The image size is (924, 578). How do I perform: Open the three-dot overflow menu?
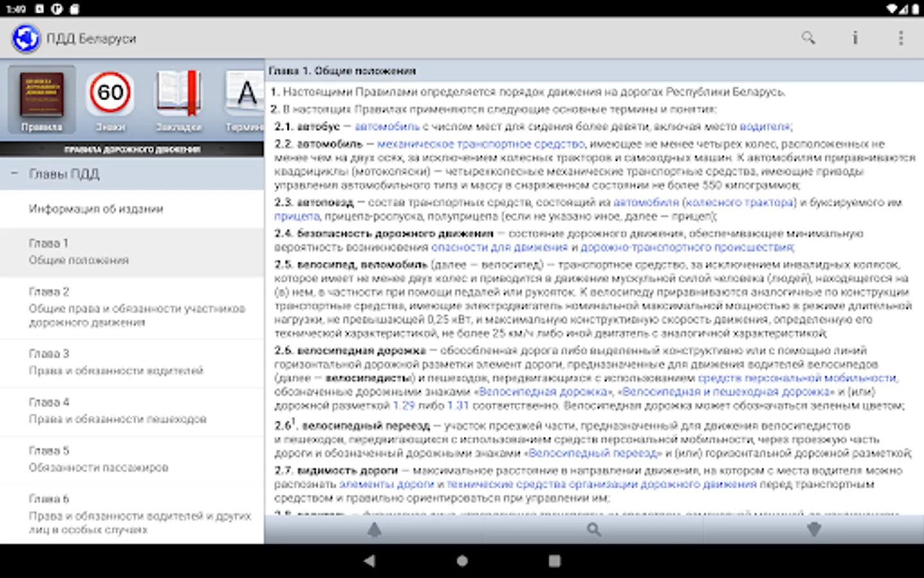click(x=901, y=38)
